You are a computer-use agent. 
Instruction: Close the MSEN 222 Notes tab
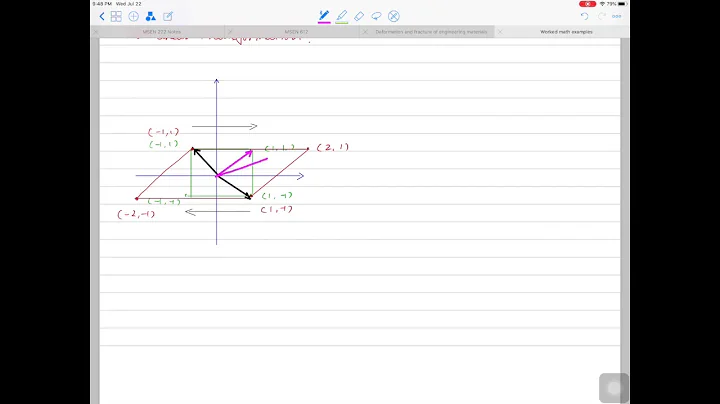pyautogui.click(x=96, y=32)
